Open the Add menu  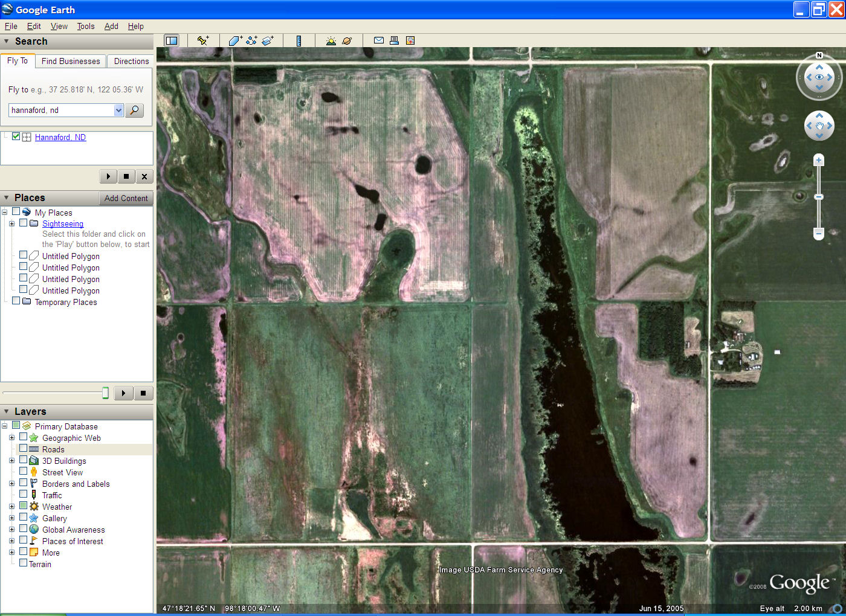111,26
